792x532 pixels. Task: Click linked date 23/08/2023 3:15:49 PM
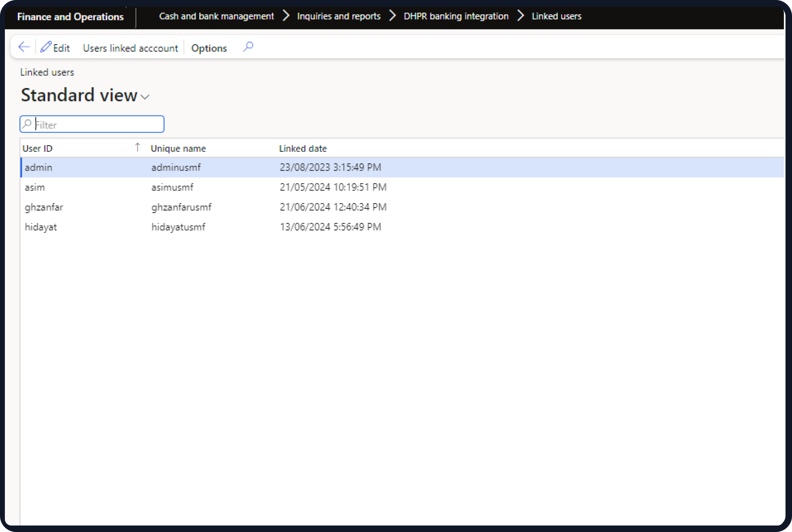point(330,167)
